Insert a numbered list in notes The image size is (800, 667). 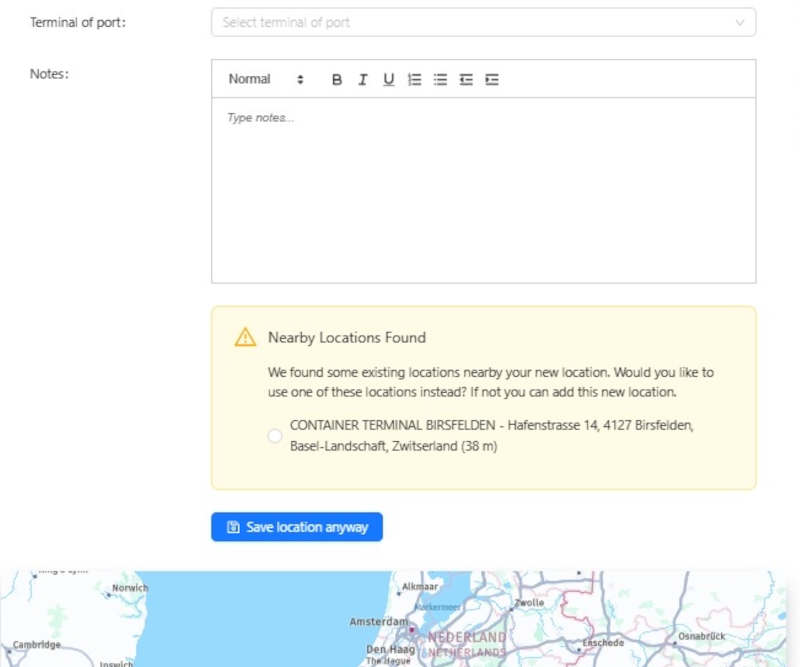tap(414, 80)
